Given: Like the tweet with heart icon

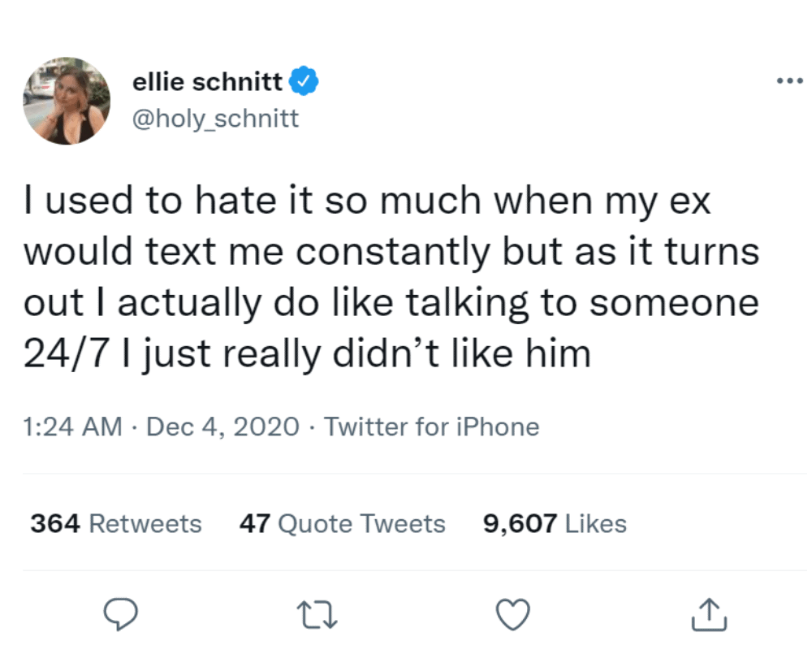Looking at the screenshot, I should point(512,615).
